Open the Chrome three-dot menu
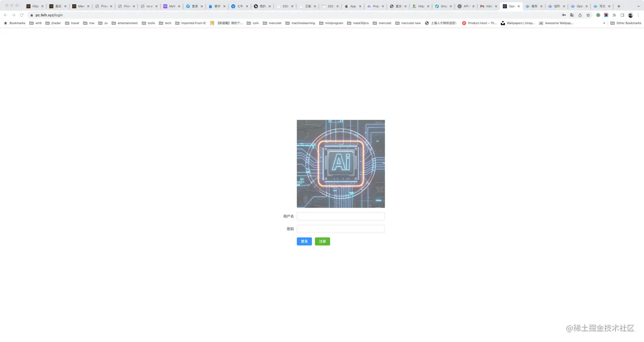 pos(638,15)
